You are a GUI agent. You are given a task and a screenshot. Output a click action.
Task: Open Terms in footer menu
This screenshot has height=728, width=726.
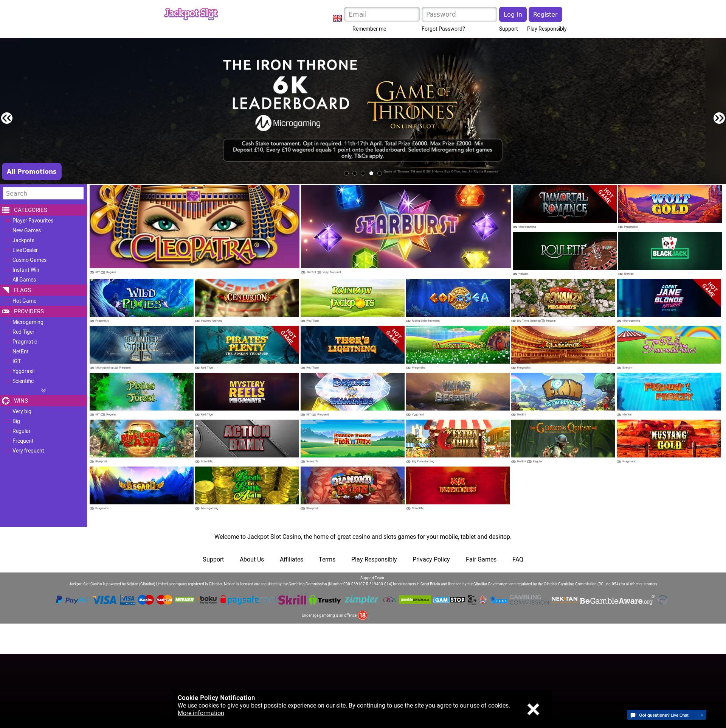pos(327,559)
